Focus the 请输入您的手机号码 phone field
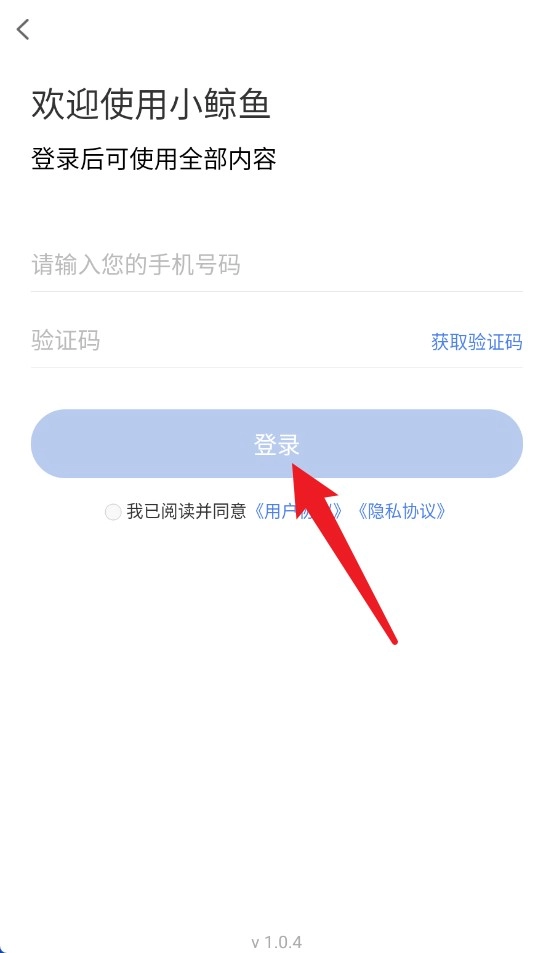The image size is (554, 953). coord(276,265)
